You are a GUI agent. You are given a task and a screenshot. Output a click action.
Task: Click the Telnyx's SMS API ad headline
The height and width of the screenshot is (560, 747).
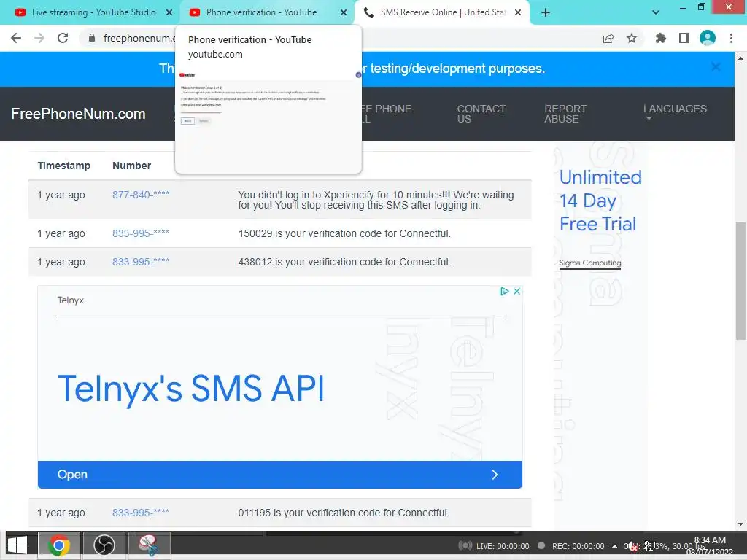(191, 388)
